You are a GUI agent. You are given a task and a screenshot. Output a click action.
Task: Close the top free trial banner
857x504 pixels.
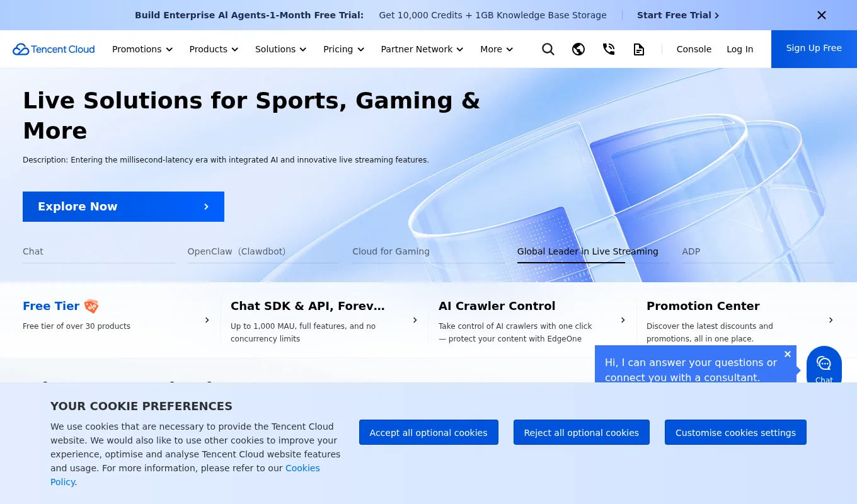[822, 15]
